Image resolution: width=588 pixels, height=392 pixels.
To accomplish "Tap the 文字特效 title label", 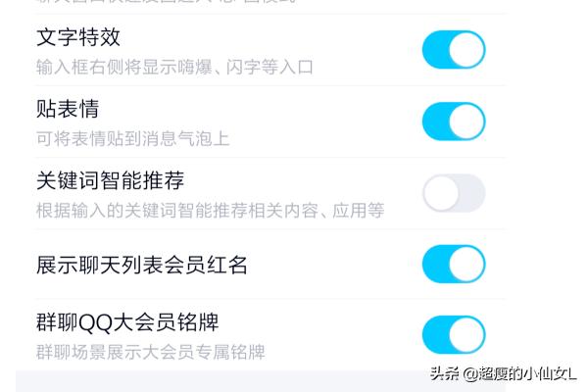I will (78, 37).
